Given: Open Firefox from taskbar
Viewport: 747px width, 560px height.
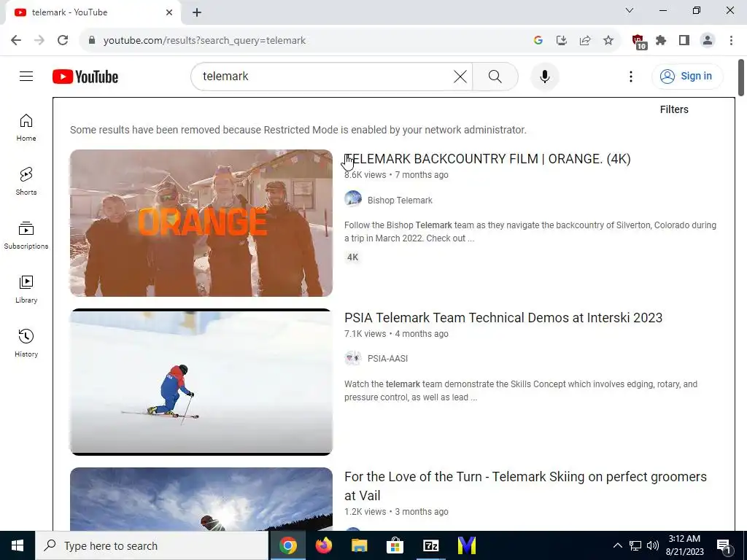Looking at the screenshot, I should pyautogui.click(x=323, y=545).
